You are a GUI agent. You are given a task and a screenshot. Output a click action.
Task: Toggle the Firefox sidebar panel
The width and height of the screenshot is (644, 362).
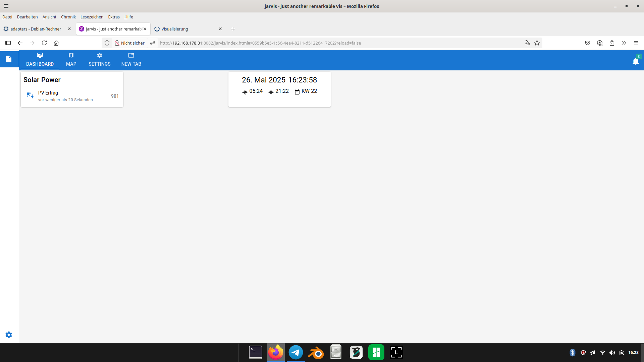pyautogui.click(x=8, y=43)
